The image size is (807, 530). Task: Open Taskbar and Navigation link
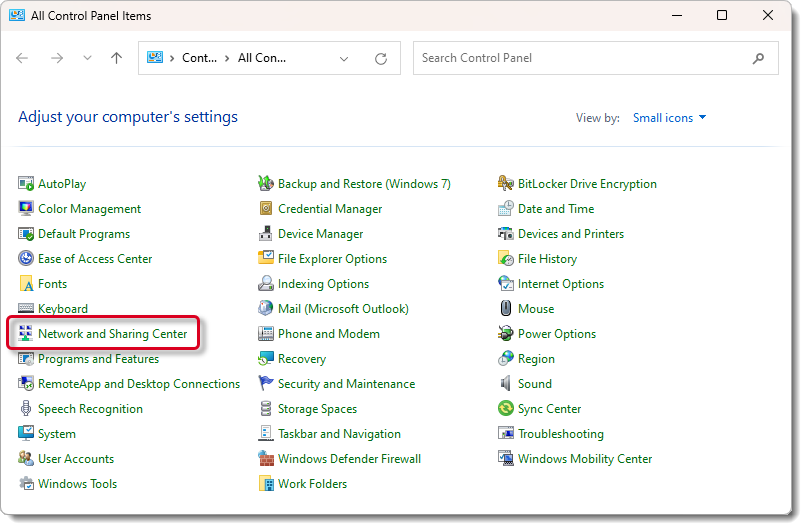point(339,434)
